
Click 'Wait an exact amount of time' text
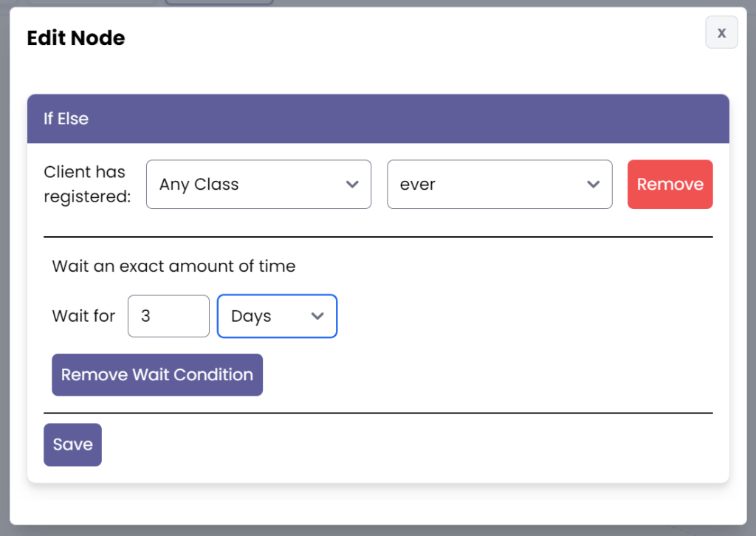point(173,267)
